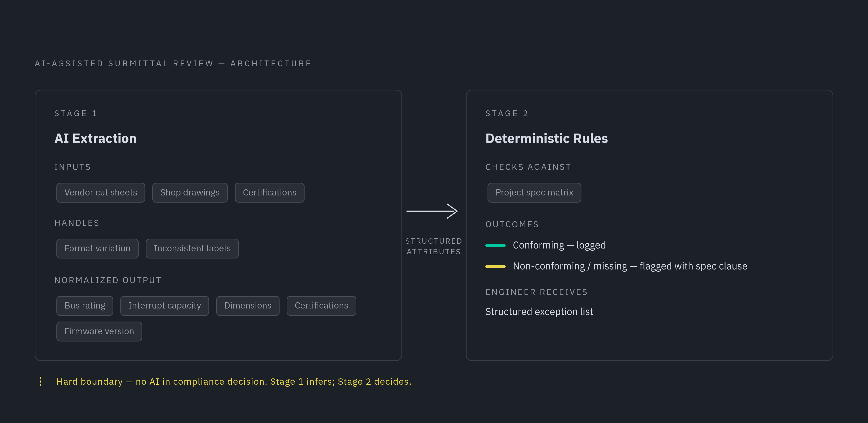868x423 pixels.
Task: Click the CHECKS AGAINST section label
Action: click(x=528, y=167)
